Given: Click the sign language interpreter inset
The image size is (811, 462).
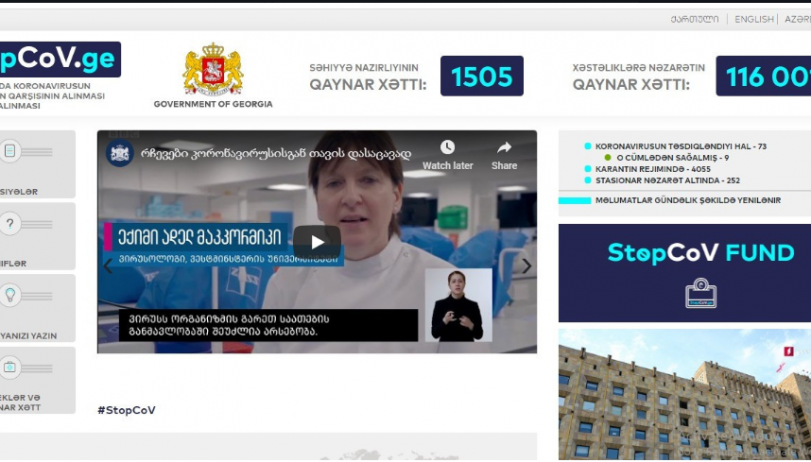Looking at the screenshot, I should [x=458, y=305].
